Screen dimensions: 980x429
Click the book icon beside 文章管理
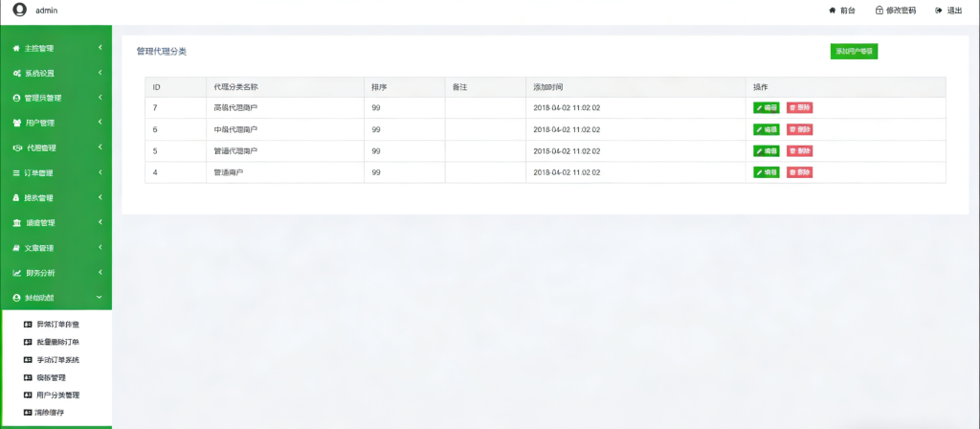17,248
